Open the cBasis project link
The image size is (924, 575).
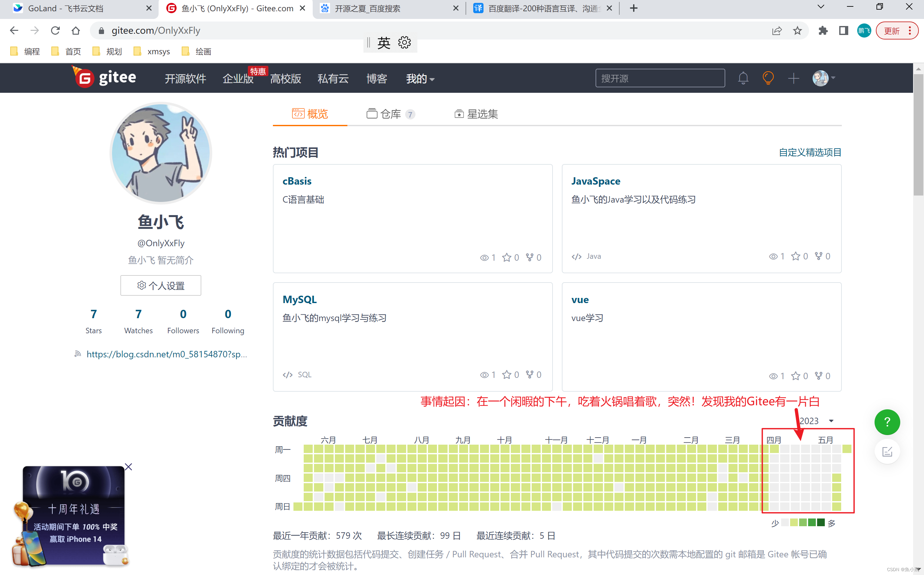click(x=297, y=180)
